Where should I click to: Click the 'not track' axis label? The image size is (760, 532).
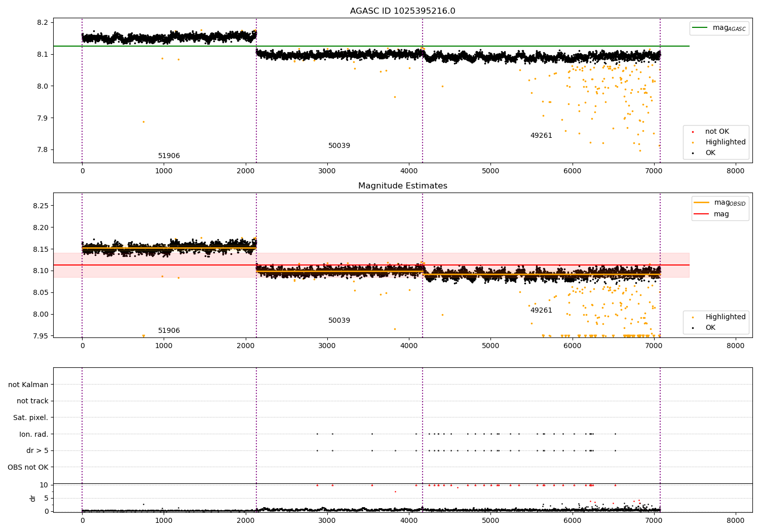[32, 401]
